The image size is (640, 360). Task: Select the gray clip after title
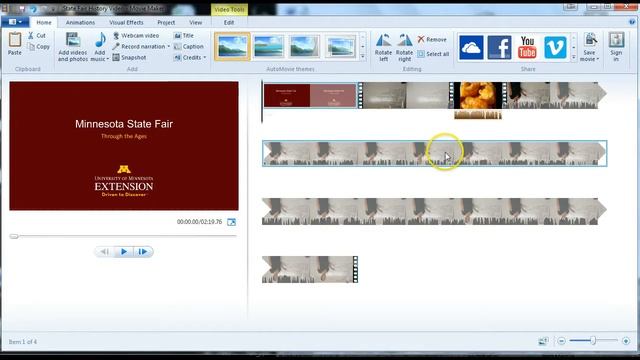tap(406, 96)
